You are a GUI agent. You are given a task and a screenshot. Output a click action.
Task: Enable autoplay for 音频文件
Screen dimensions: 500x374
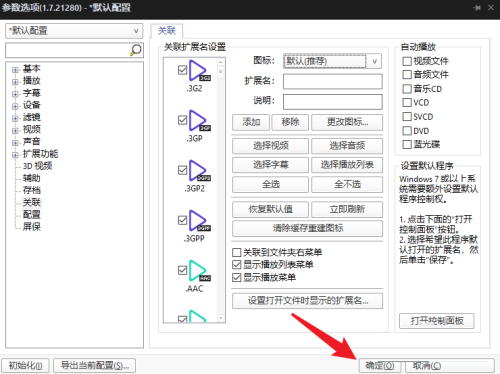coord(407,74)
